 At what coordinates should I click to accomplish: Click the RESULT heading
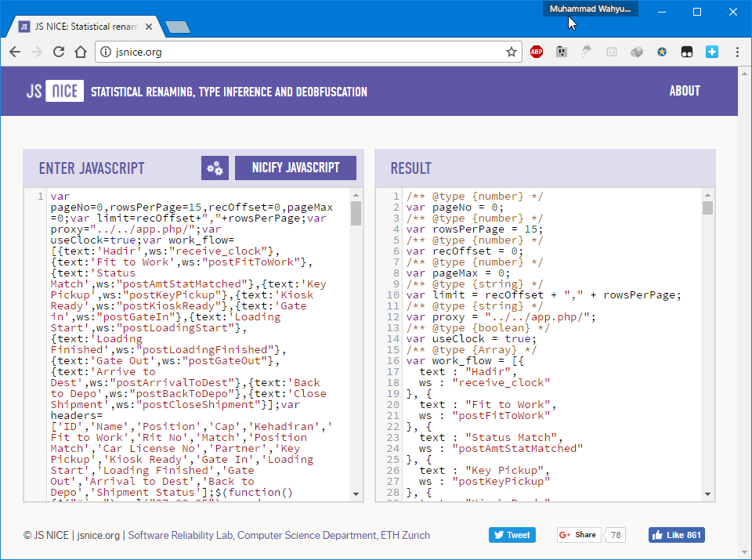click(x=411, y=168)
